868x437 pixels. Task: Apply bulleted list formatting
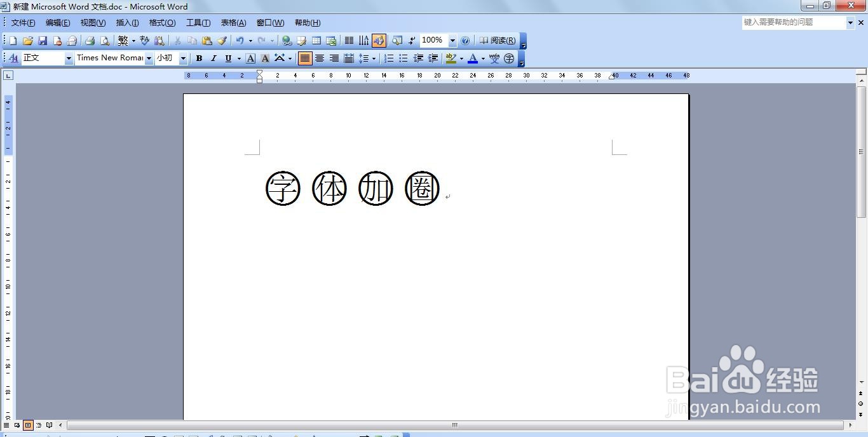[403, 58]
